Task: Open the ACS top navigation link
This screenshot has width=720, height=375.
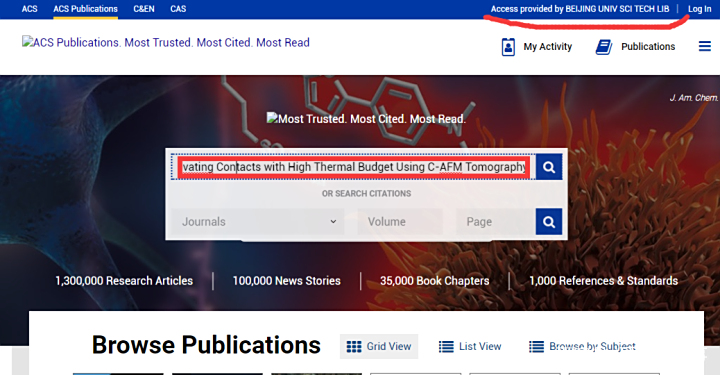Action: [x=30, y=9]
